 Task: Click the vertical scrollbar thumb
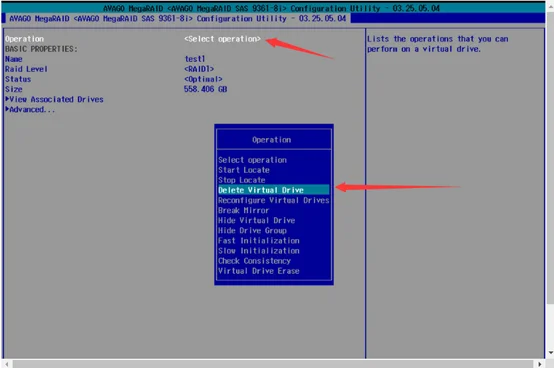click(550, 157)
